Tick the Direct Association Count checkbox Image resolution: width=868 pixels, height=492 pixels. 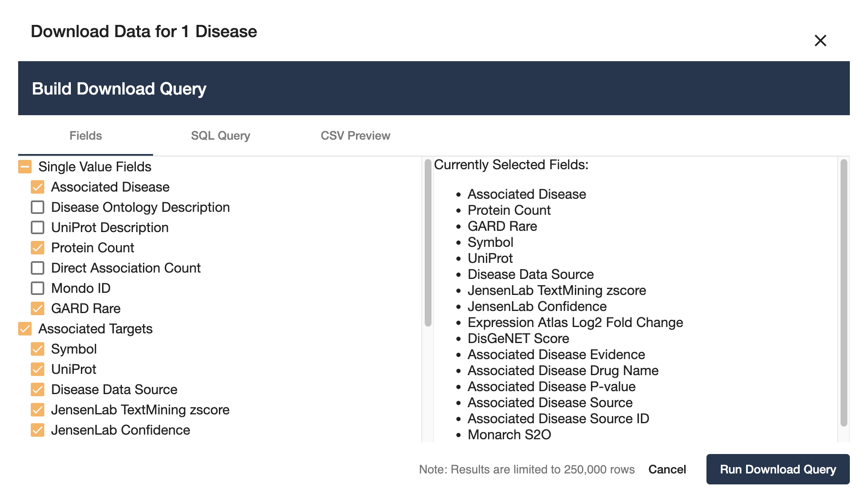[x=38, y=268]
